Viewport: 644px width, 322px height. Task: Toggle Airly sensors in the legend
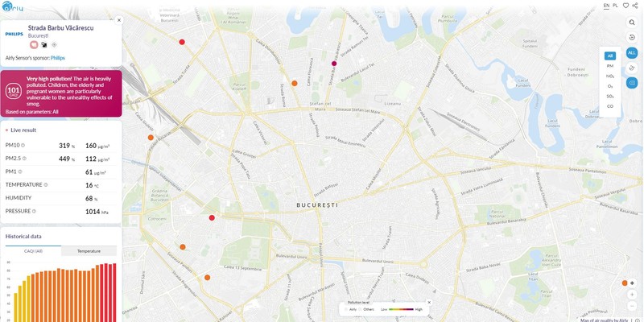(352, 309)
